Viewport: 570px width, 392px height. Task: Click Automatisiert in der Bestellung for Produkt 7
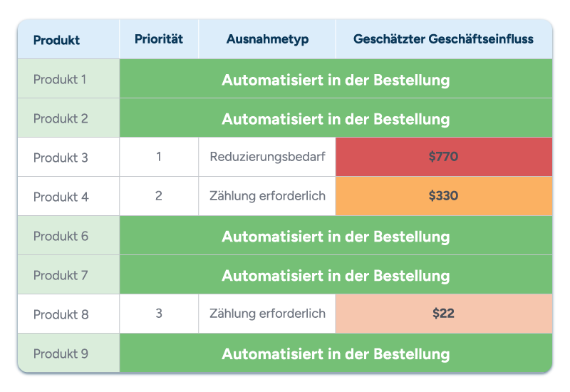click(x=336, y=275)
